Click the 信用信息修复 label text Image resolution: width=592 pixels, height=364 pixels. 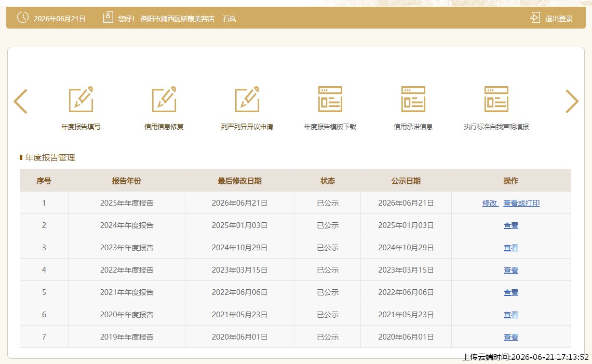[x=164, y=127]
